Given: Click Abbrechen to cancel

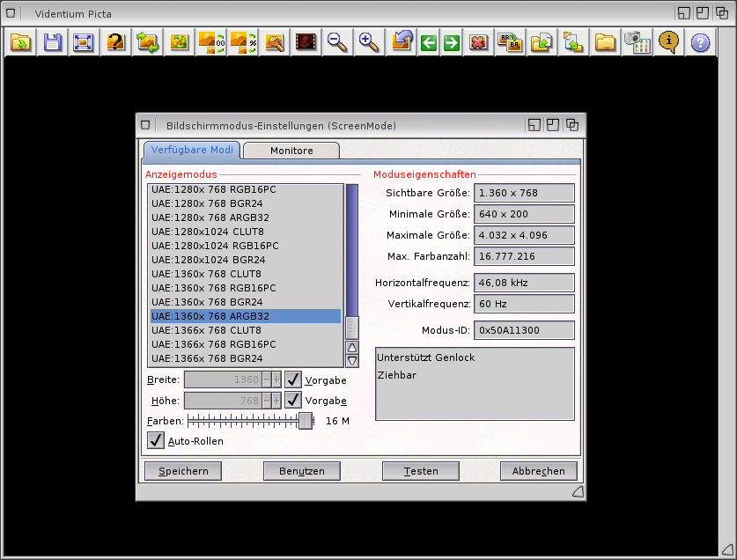Looking at the screenshot, I should pos(539,471).
